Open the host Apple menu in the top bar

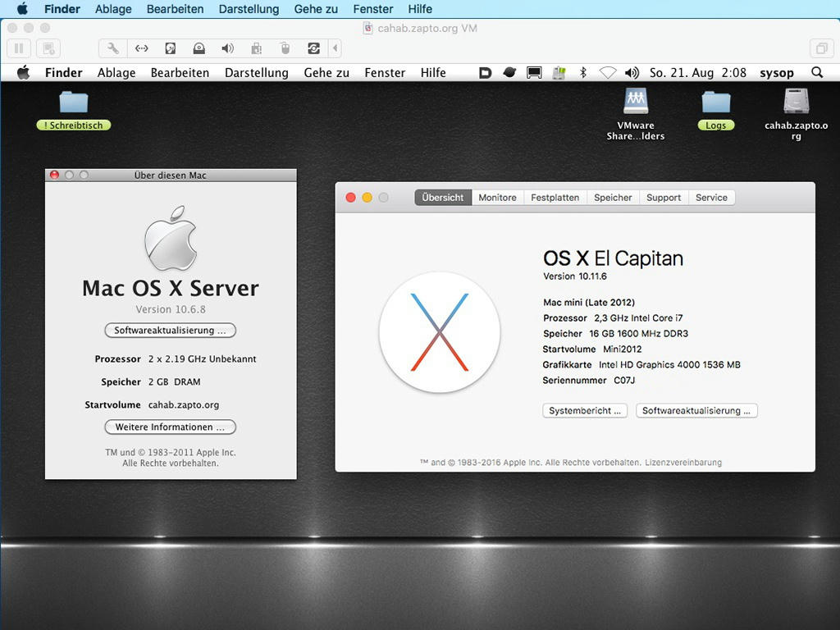coord(22,9)
